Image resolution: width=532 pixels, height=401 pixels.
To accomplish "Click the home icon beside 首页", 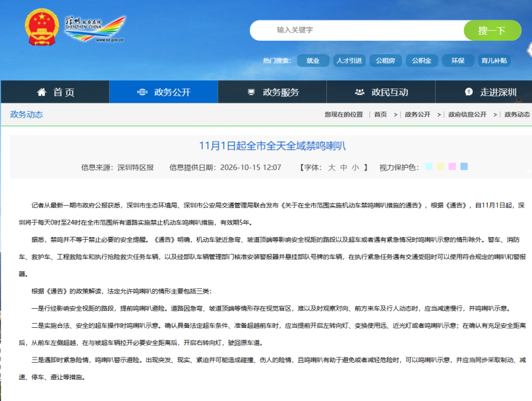I will coord(41,92).
